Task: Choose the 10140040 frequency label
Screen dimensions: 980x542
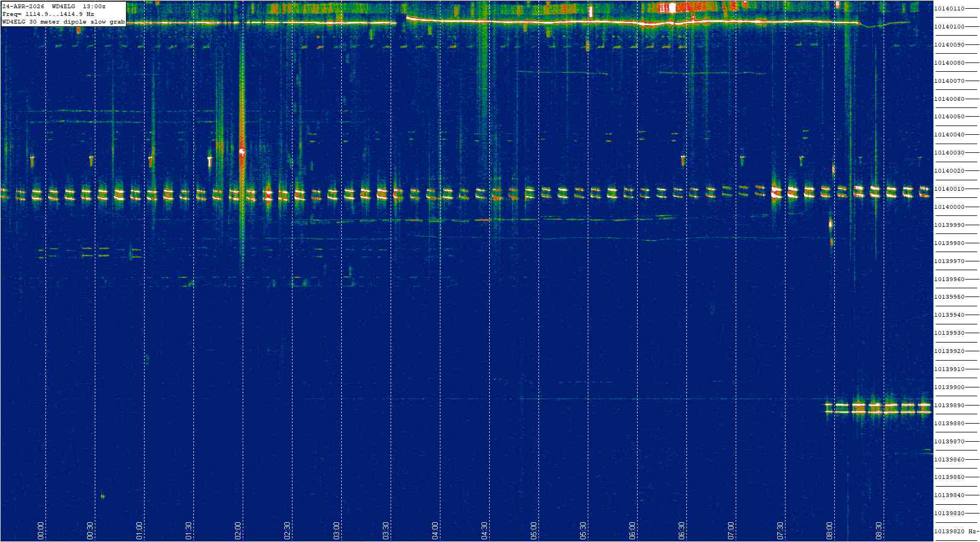Action: (x=949, y=135)
